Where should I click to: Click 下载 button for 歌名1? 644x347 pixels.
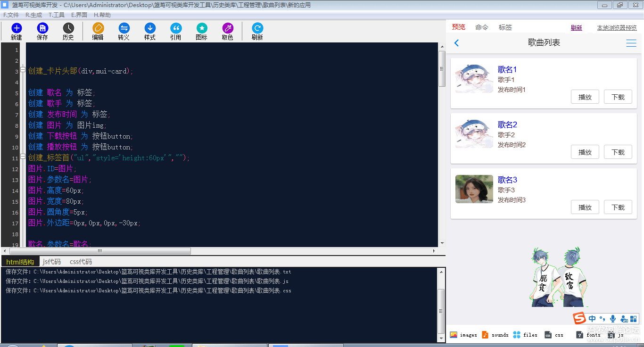coord(618,97)
